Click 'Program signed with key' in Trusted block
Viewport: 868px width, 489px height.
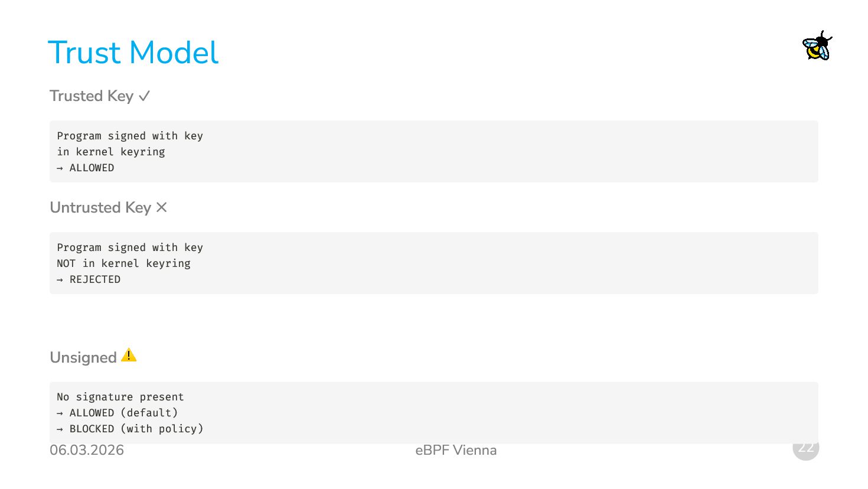[130, 136]
